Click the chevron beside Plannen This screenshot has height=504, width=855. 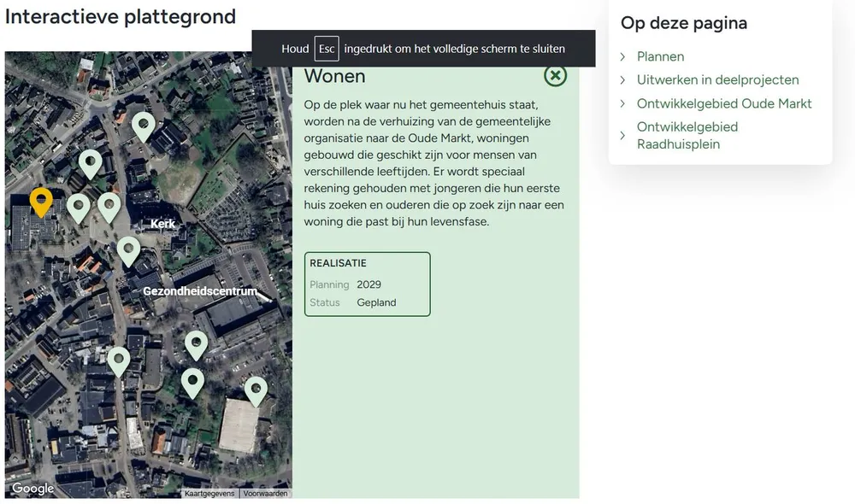[x=623, y=56]
